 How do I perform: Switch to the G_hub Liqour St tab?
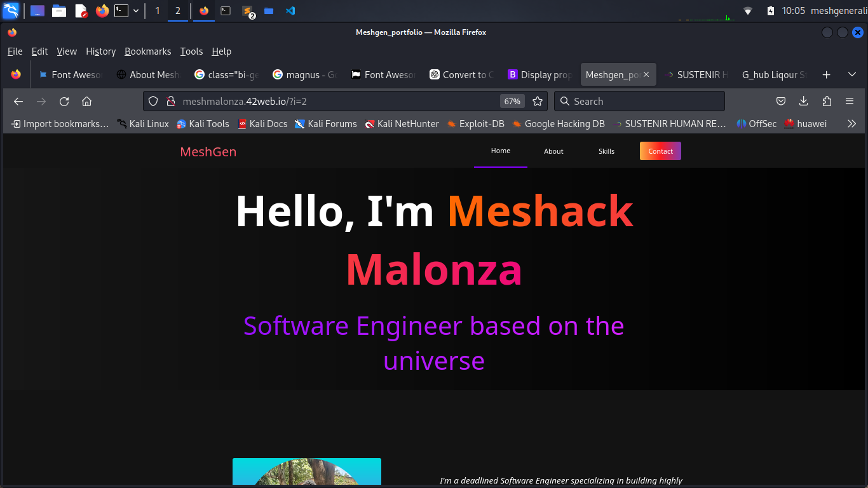coord(773,75)
